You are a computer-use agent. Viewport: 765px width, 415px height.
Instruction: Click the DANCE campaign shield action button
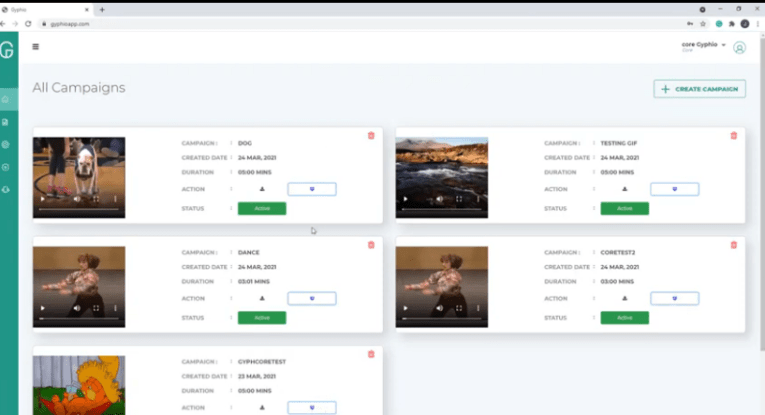(312, 298)
